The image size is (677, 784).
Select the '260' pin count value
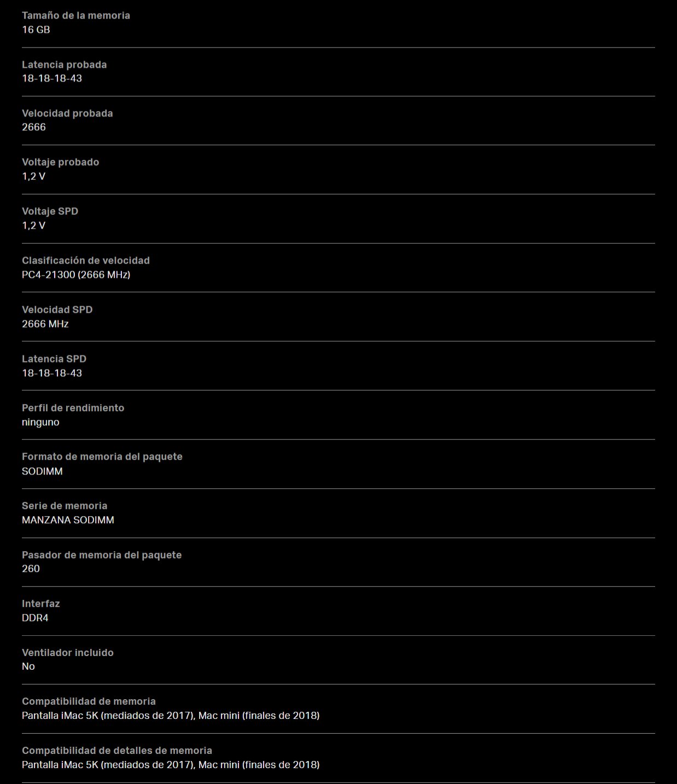point(31,569)
